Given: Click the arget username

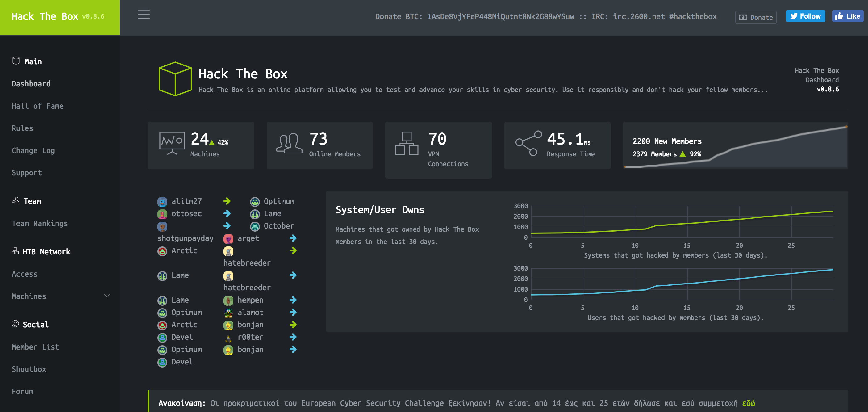Looking at the screenshot, I should [248, 238].
